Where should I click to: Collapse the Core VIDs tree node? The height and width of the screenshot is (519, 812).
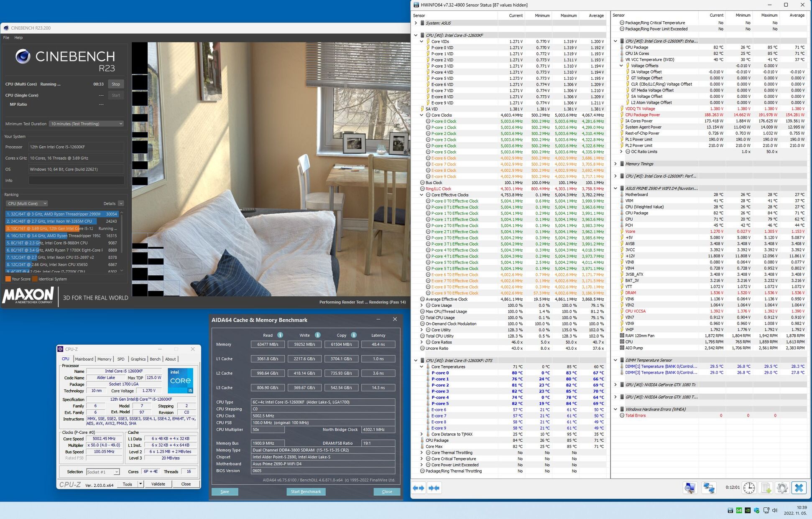[421, 41]
